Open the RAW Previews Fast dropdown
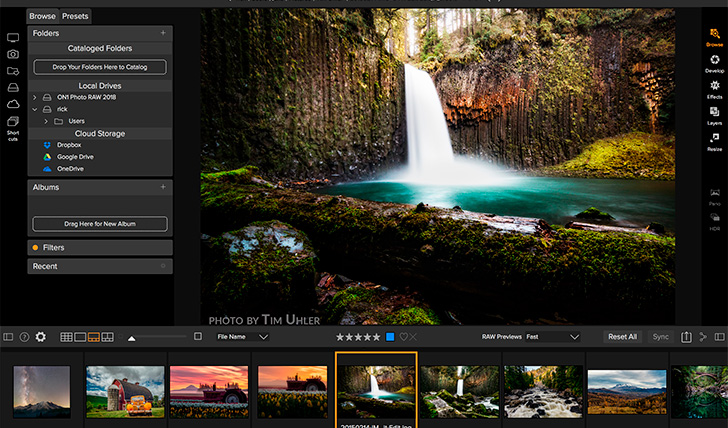Image resolution: width=728 pixels, height=428 pixels. (x=552, y=337)
